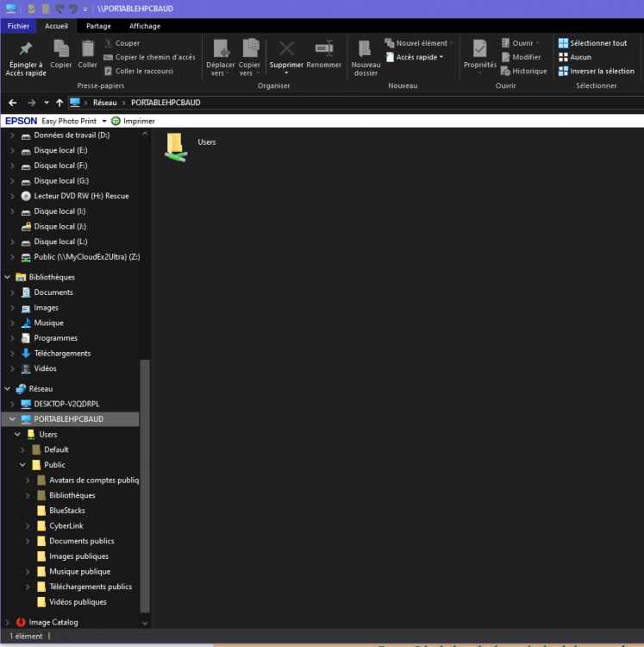Open recent locations dropdown arrow
Screen dimensions: 644x647
[x=47, y=103]
